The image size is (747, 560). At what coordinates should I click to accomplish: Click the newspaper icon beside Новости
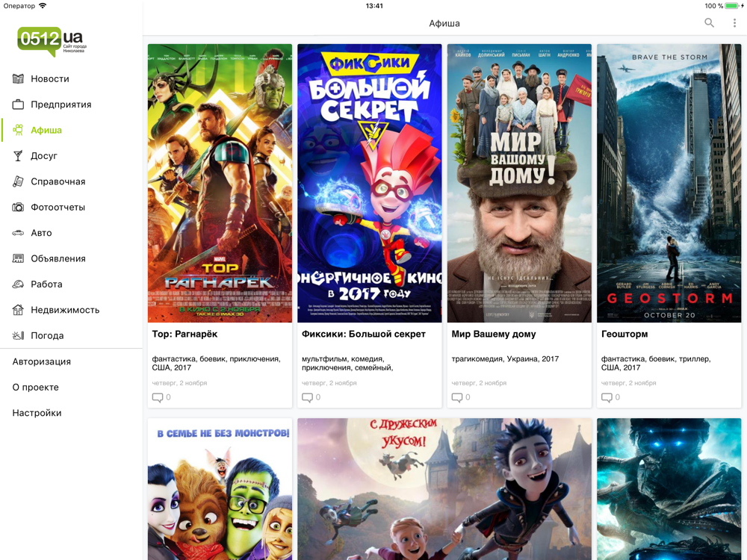[18, 79]
